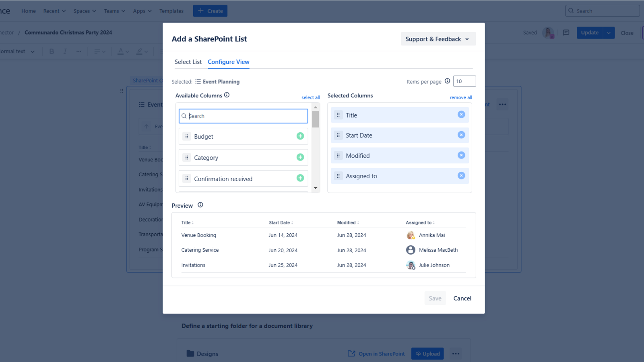
Task: Switch to Select List tab
Action: point(188,62)
